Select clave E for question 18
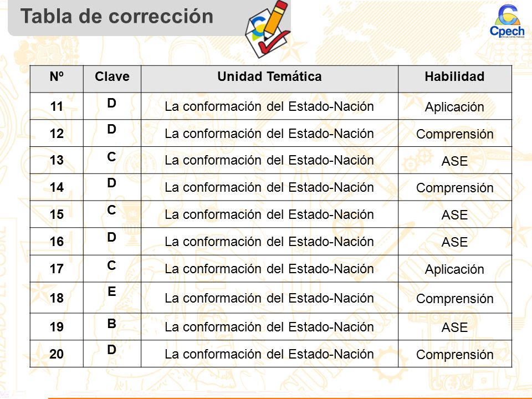Image resolution: width=532 pixels, height=399 pixels. [x=111, y=291]
